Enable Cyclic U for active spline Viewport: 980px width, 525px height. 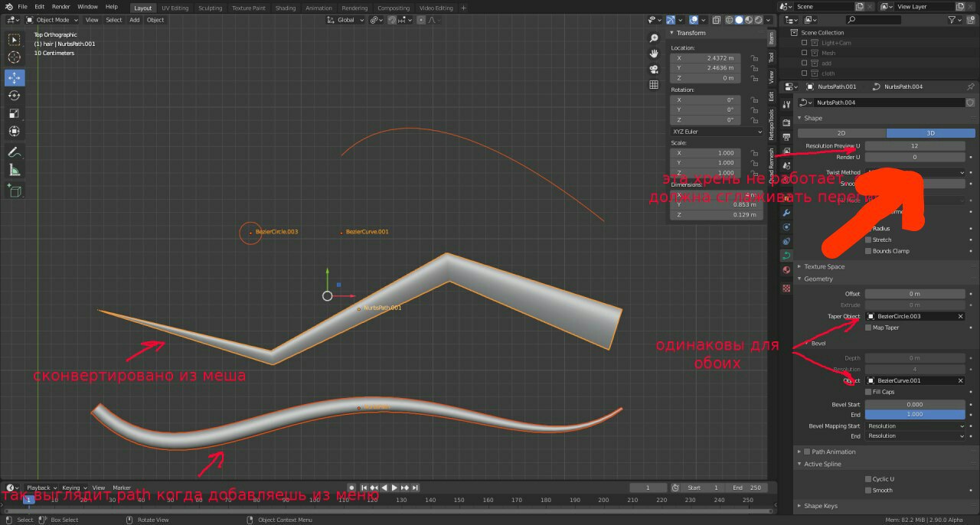868,479
